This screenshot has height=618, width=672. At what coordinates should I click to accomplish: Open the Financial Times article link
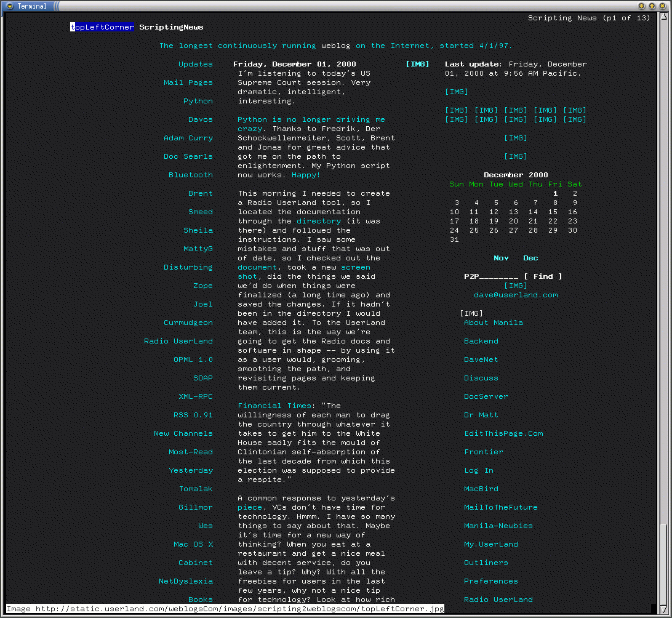pyautogui.click(x=274, y=406)
